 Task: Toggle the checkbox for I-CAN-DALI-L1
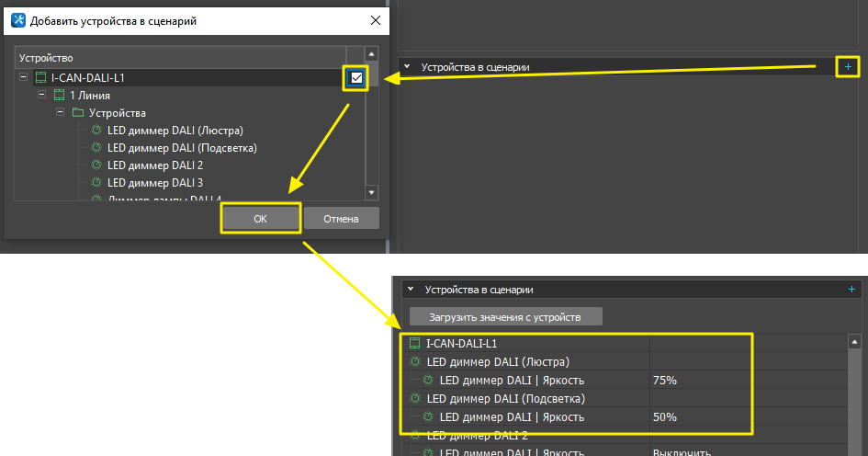(356, 79)
